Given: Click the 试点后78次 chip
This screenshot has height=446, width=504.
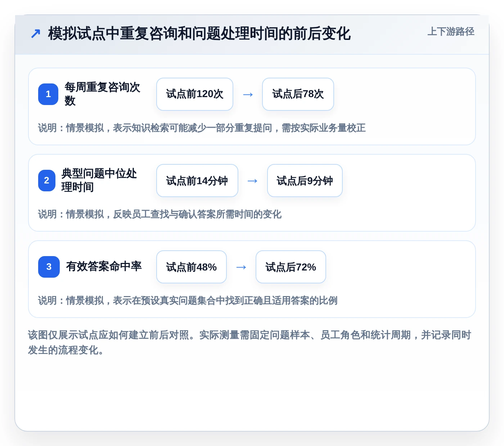Looking at the screenshot, I should click(298, 94).
